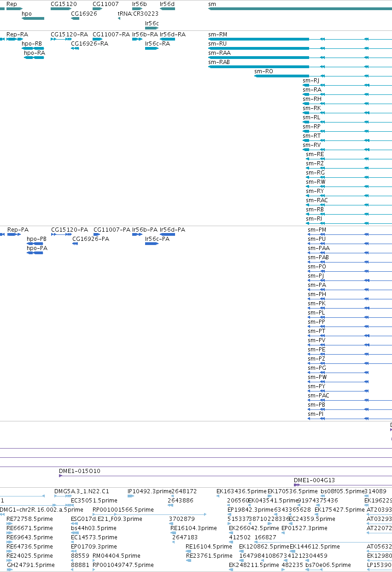The height and width of the screenshot is (572, 392).
Task: Select the sm-PAA CDS label
Action: [x=319, y=248]
